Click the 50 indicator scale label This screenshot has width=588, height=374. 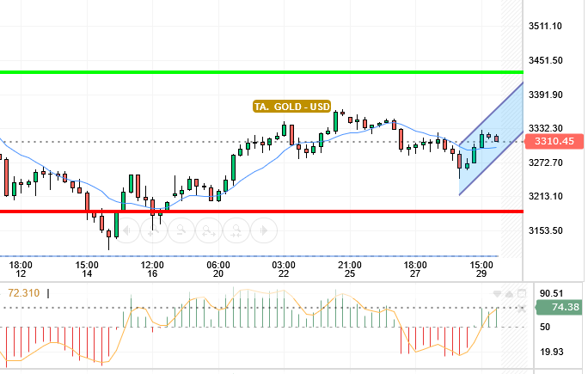[x=545, y=327]
